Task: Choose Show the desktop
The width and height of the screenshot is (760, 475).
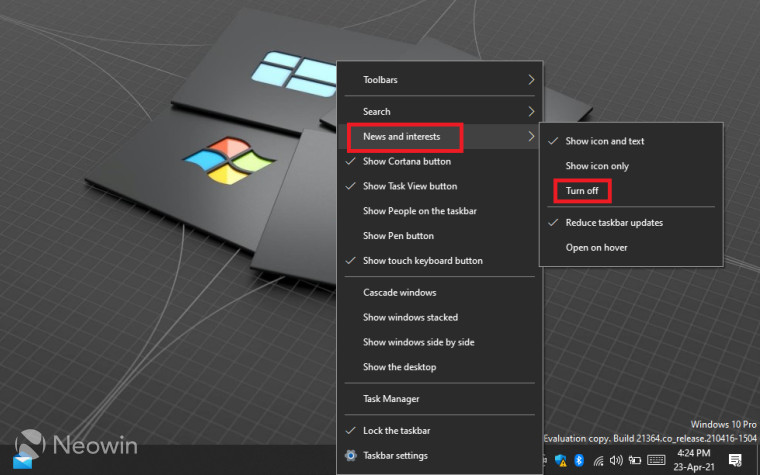Action: [440, 367]
